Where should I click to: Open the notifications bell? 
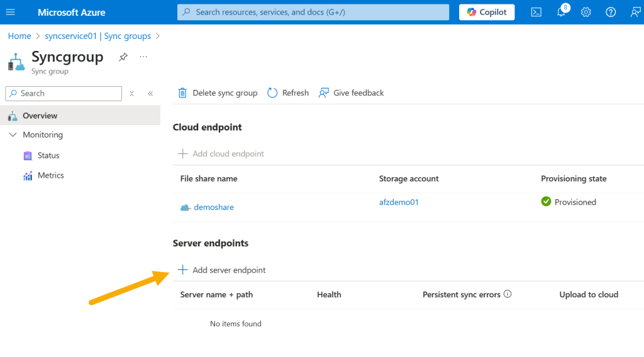tap(562, 12)
